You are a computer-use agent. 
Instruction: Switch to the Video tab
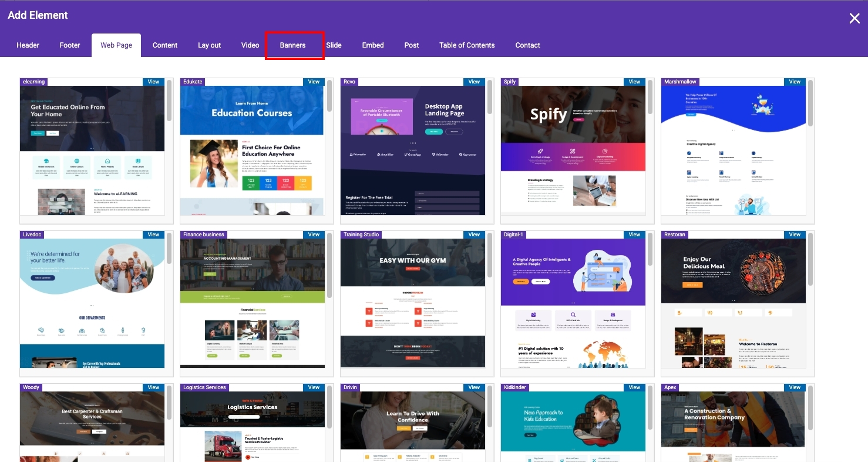[x=250, y=45]
